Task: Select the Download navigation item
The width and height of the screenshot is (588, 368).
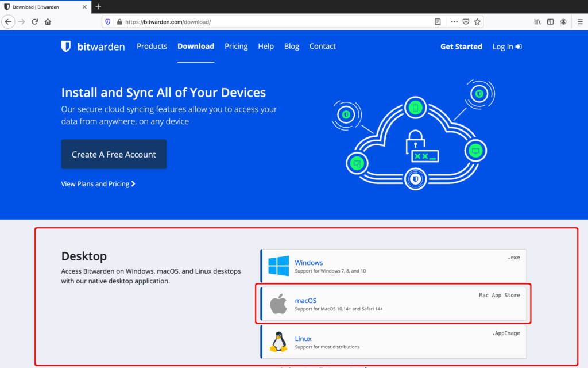Action: coord(196,46)
